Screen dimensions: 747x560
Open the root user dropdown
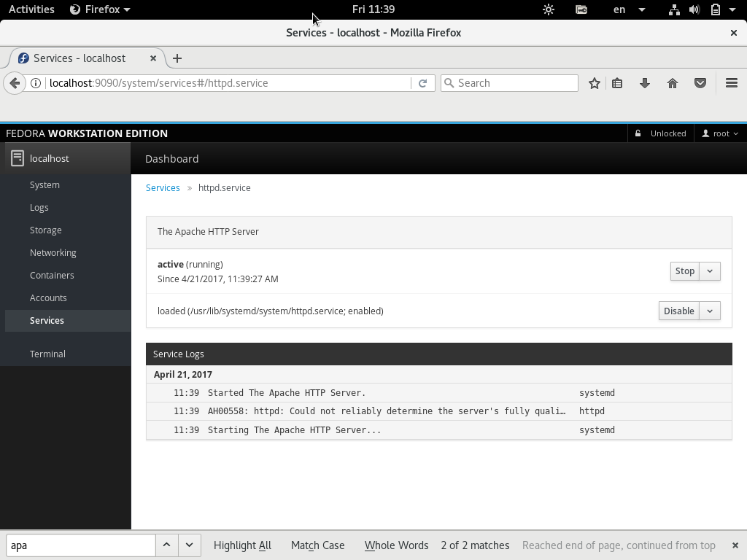720,133
